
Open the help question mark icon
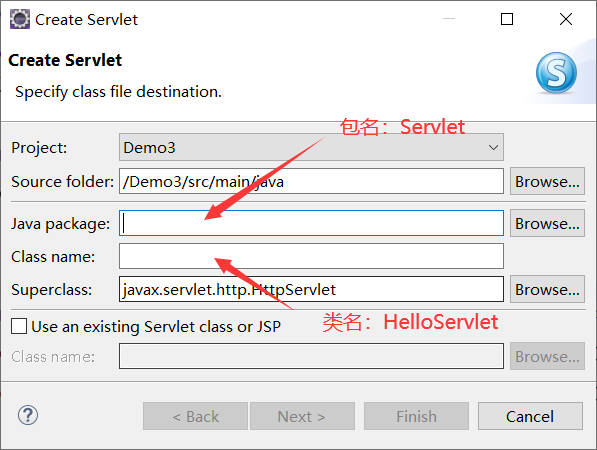pos(28,415)
